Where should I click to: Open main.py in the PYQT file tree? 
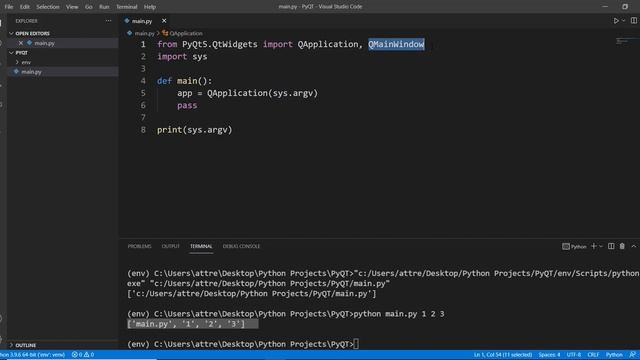[x=31, y=72]
